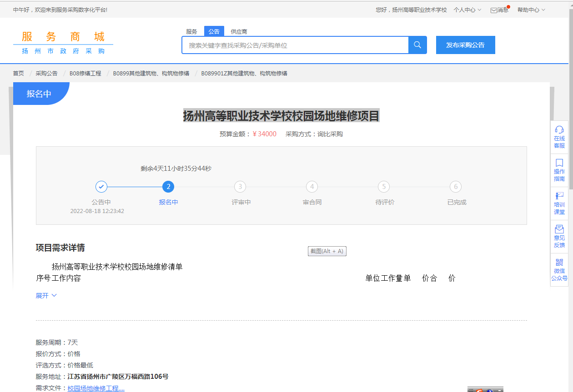Go to 首页 in the breadcrumb
The height and width of the screenshot is (392, 573).
point(18,74)
